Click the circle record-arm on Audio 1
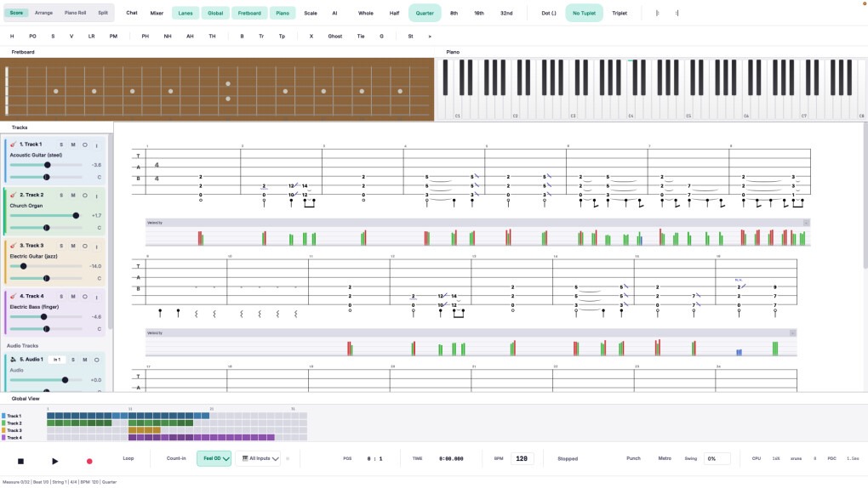The height and width of the screenshot is (488, 868). tap(96, 360)
